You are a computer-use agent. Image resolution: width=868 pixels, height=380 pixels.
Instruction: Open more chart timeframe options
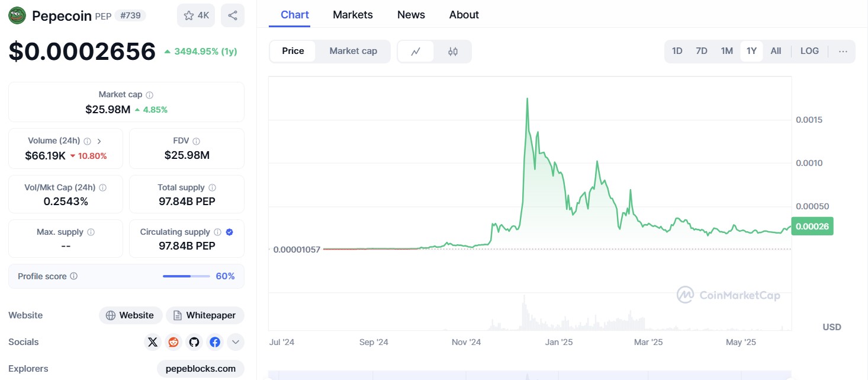(x=843, y=51)
